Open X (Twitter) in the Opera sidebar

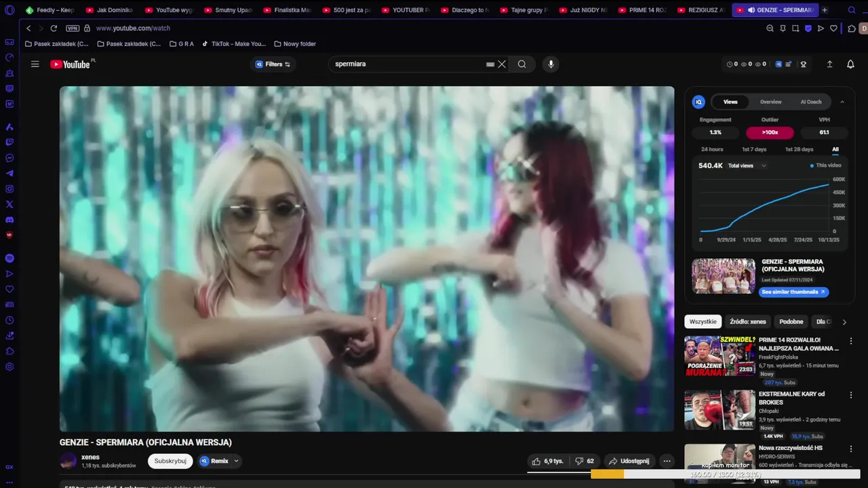[9, 204]
